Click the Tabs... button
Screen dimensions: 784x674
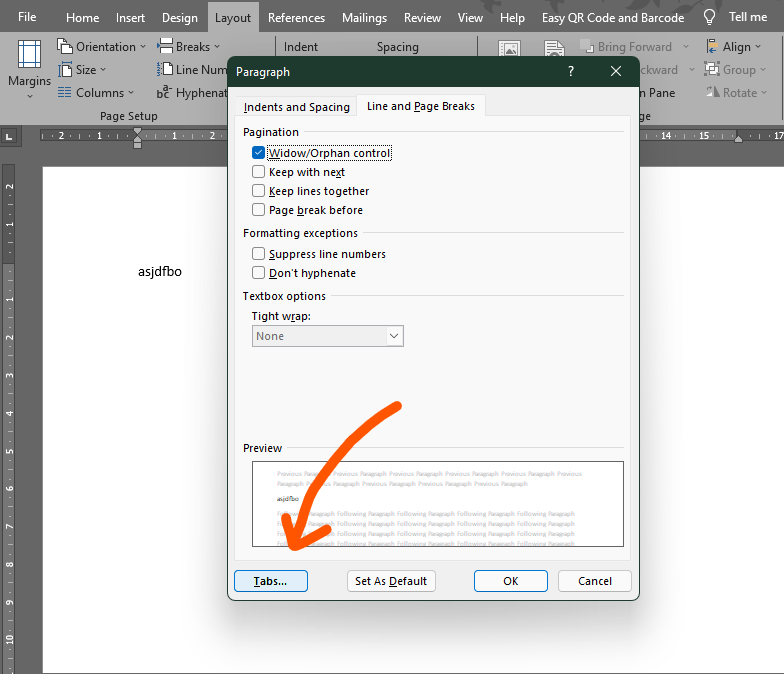pyautogui.click(x=270, y=581)
